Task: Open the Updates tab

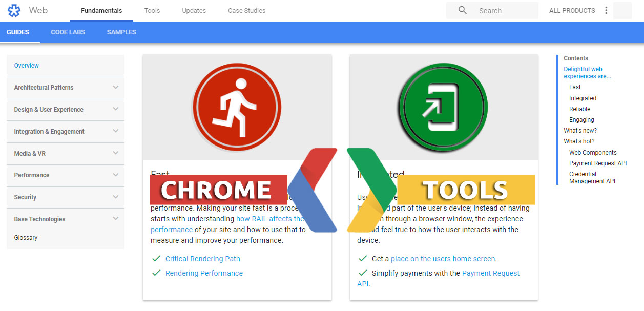Action: tap(194, 11)
